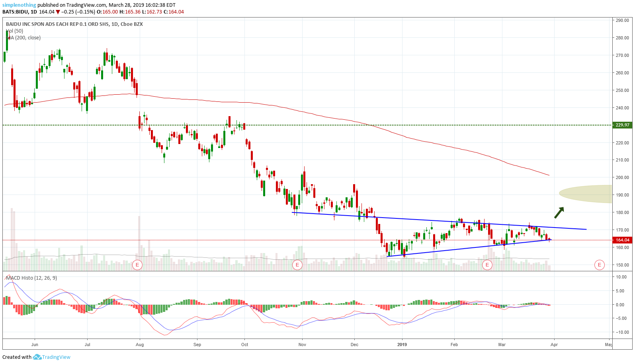Select the Vol (50) indicator label
Screen dimensions: 635x364
[x=14, y=31]
